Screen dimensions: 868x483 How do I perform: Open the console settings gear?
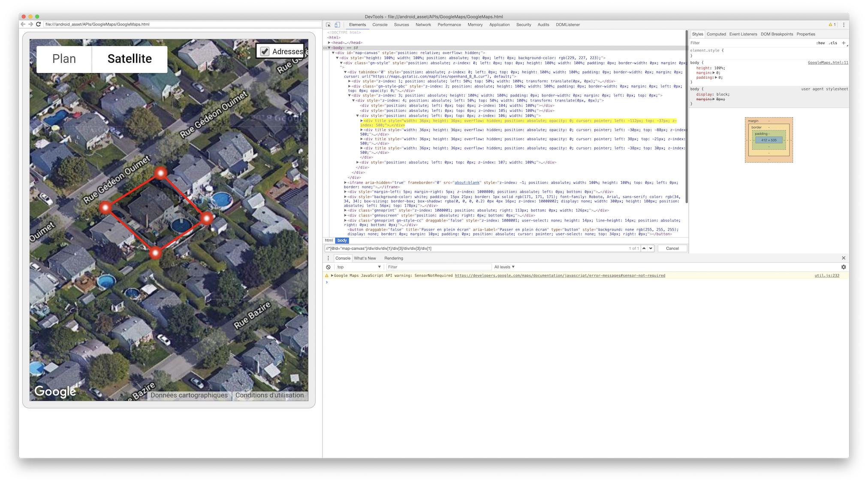tap(843, 267)
